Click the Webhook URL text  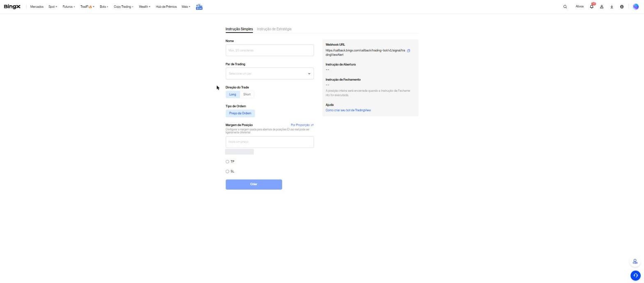(x=365, y=53)
